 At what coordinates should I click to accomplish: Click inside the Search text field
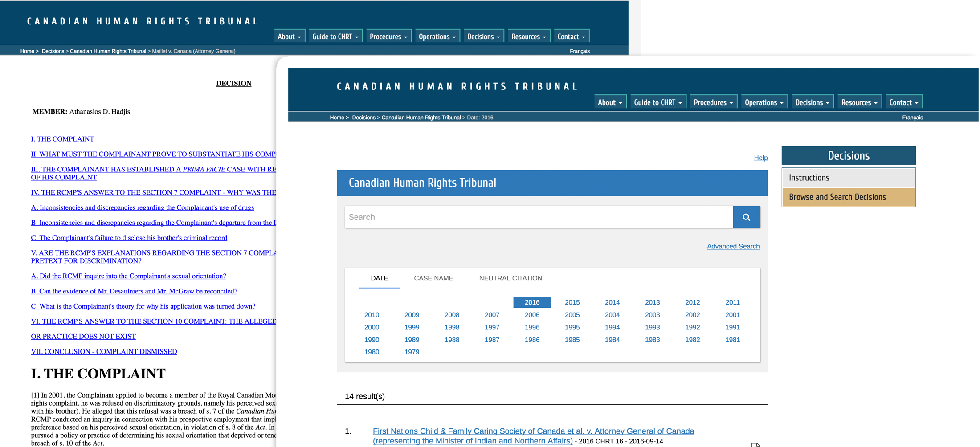point(538,217)
